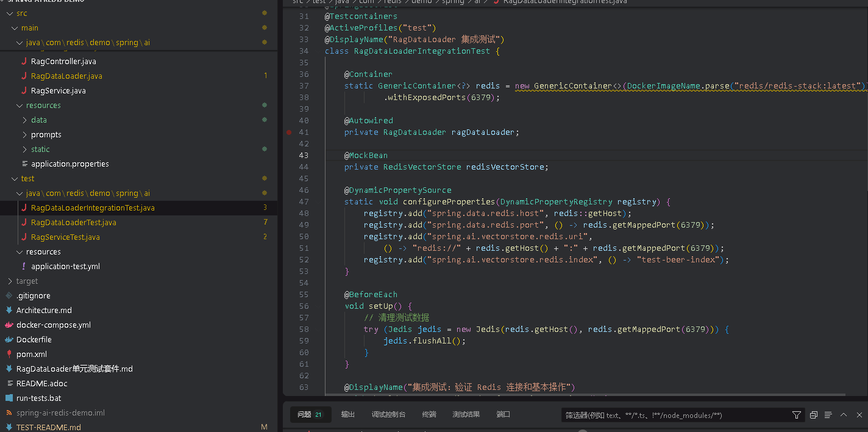Click the docker-compose.yml file icon

(x=9, y=325)
